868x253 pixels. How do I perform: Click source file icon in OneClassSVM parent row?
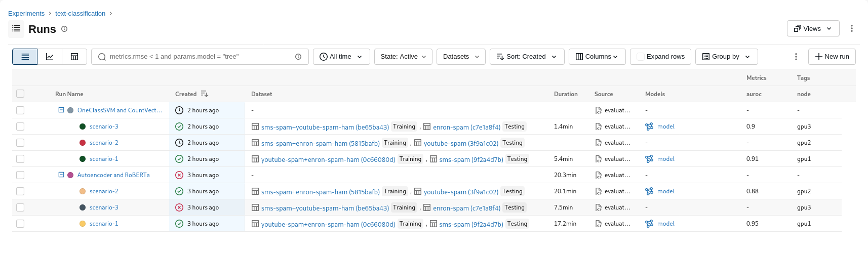pyautogui.click(x=599, y=110)
